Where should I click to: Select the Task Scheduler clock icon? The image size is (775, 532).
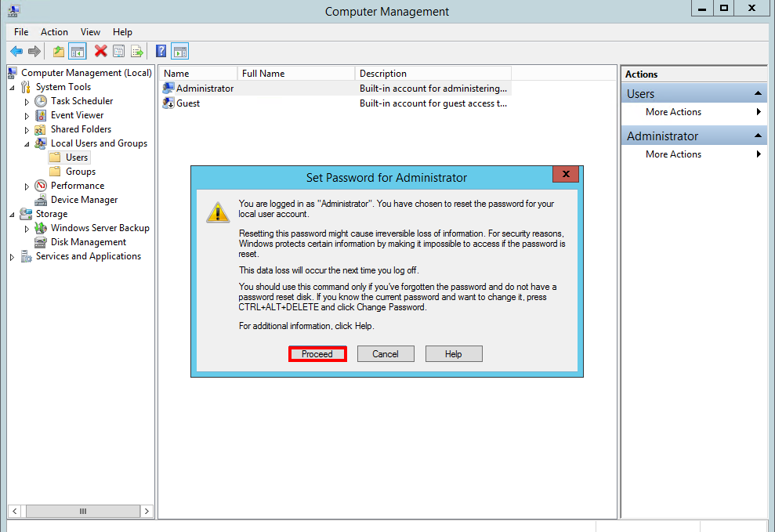(x=41, y=101)
